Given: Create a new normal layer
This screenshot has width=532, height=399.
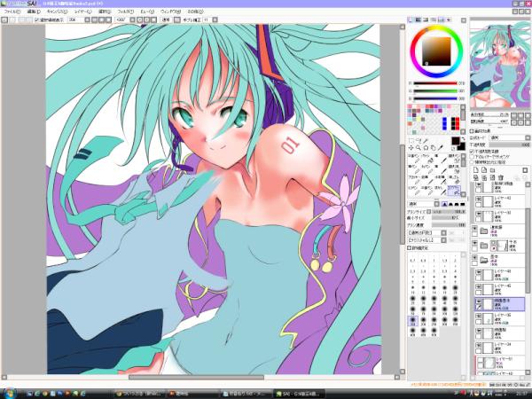Looking at the screenshot, I should point(476,170).
